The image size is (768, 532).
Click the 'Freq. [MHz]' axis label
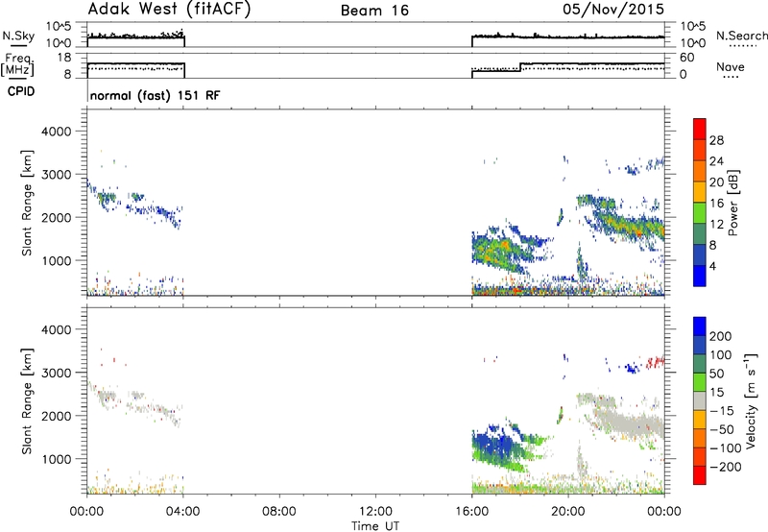click(x=17, y=65)
